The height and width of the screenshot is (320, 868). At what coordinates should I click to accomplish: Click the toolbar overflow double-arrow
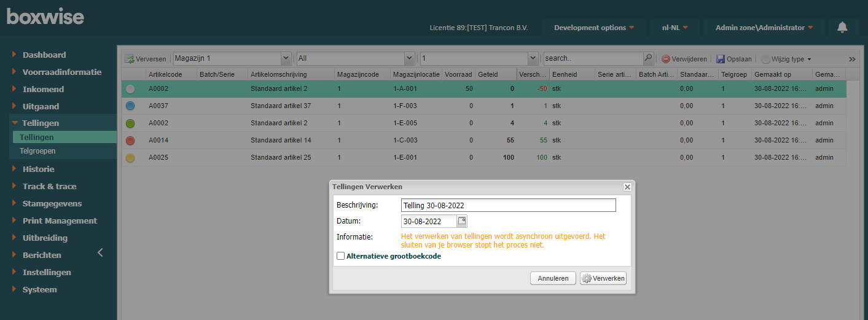[x=852, y=59]
